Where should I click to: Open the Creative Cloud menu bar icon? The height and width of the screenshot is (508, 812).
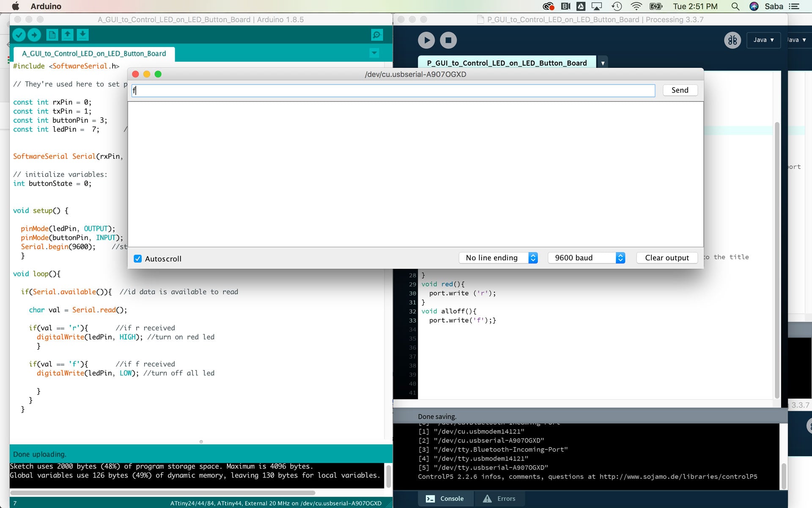(x=549, y=6)
